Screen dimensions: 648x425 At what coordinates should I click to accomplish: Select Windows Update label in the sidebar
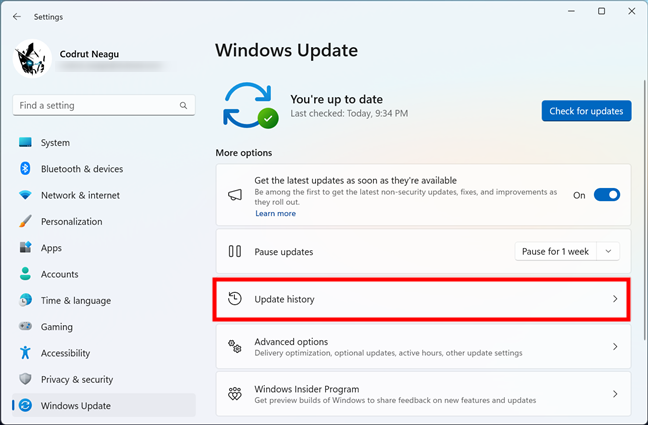pos(76,406)
